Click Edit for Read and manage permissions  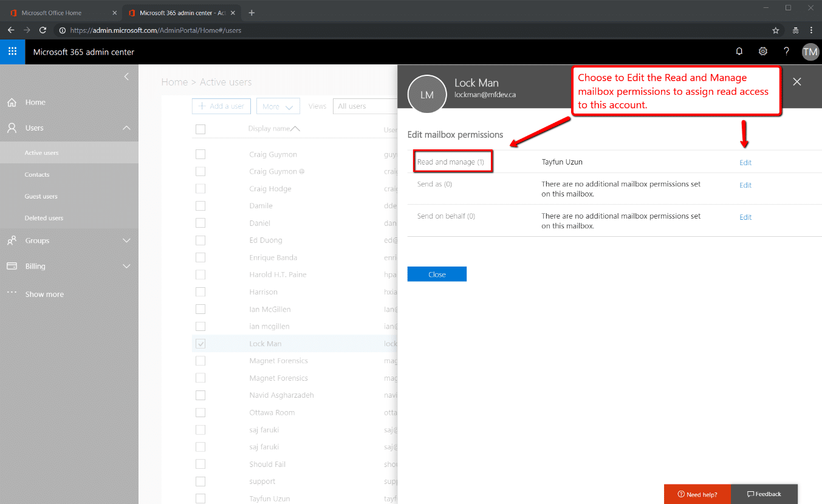tap(745, 162)
